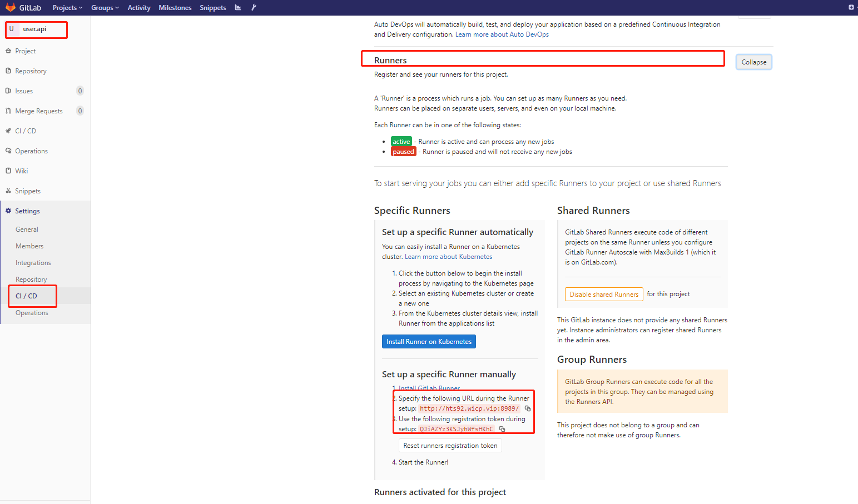Click the red paused status label

(404, 152)
